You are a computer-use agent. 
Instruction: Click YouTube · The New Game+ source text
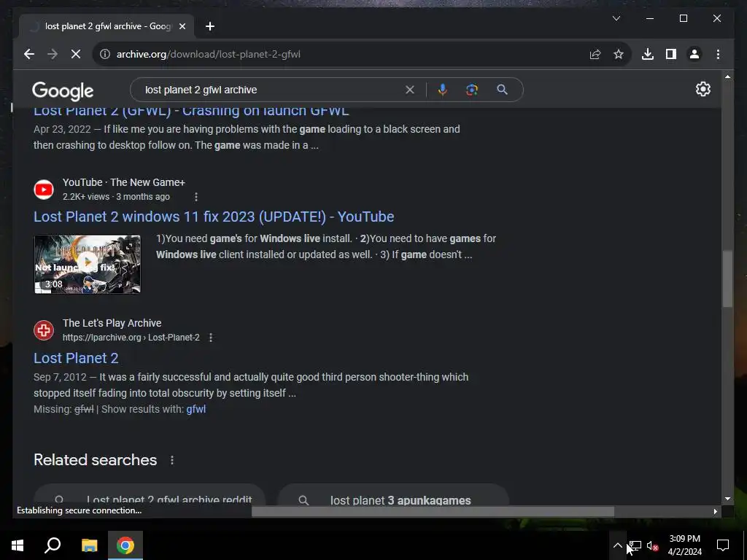[124, 182]
